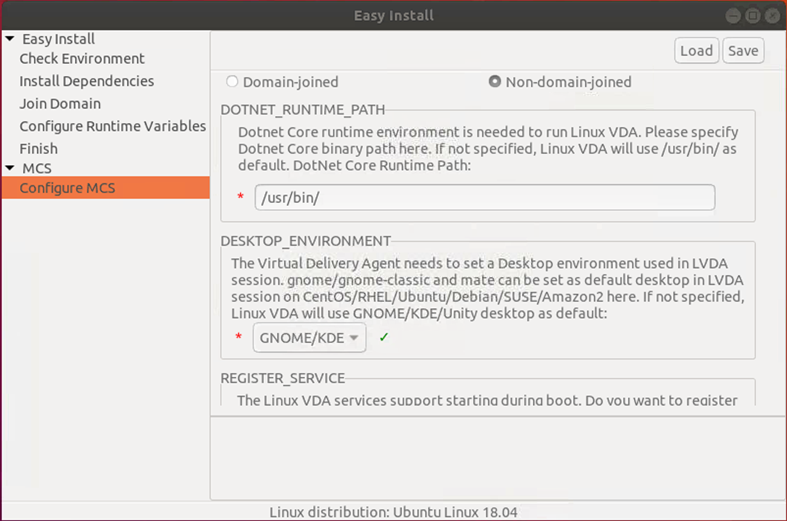Open the GNOME/KDE desktop environment dropdown
The height and width of the screenshot is (521, 787).
pyautogui.click(x=309, y=338)
